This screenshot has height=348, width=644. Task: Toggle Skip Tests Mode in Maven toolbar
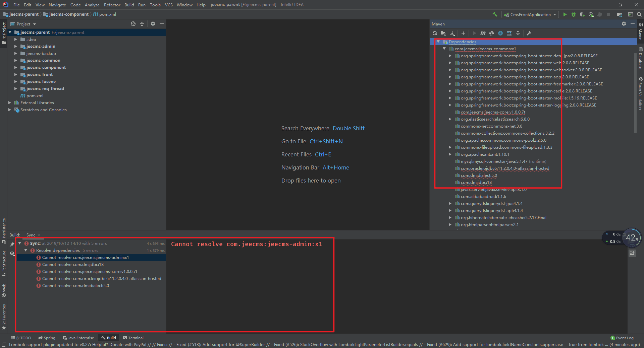(x=500, y=33)
